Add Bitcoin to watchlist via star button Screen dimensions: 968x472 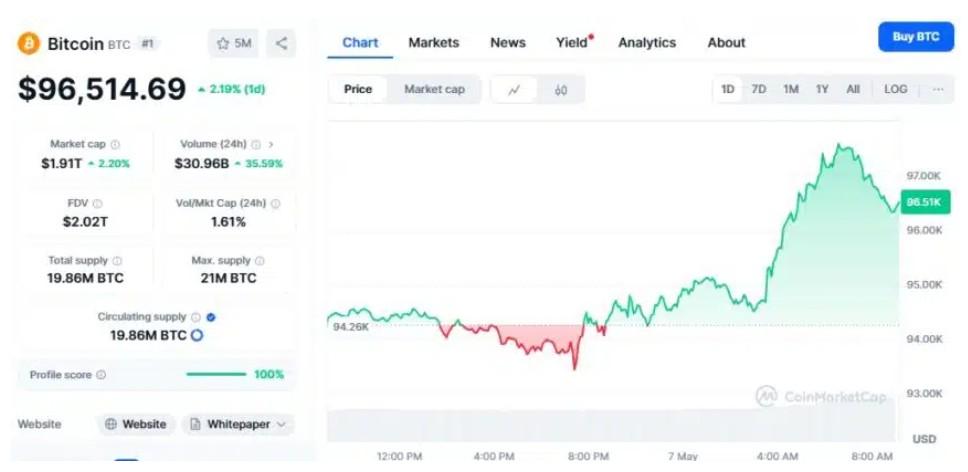click(x=233, y=43)
